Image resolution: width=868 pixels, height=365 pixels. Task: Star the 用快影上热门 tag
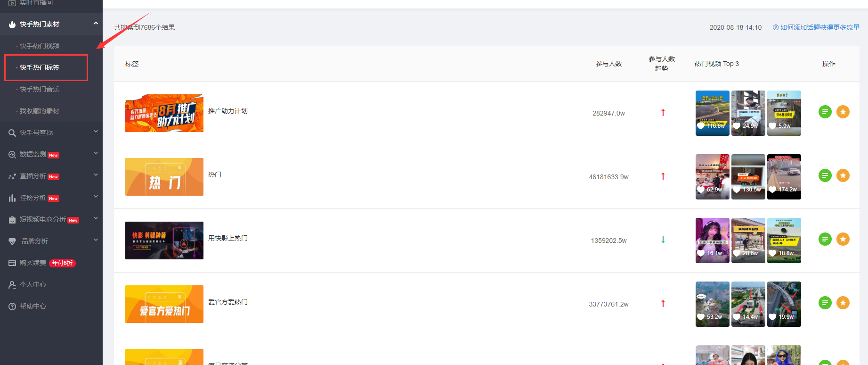tap(843, 239)
